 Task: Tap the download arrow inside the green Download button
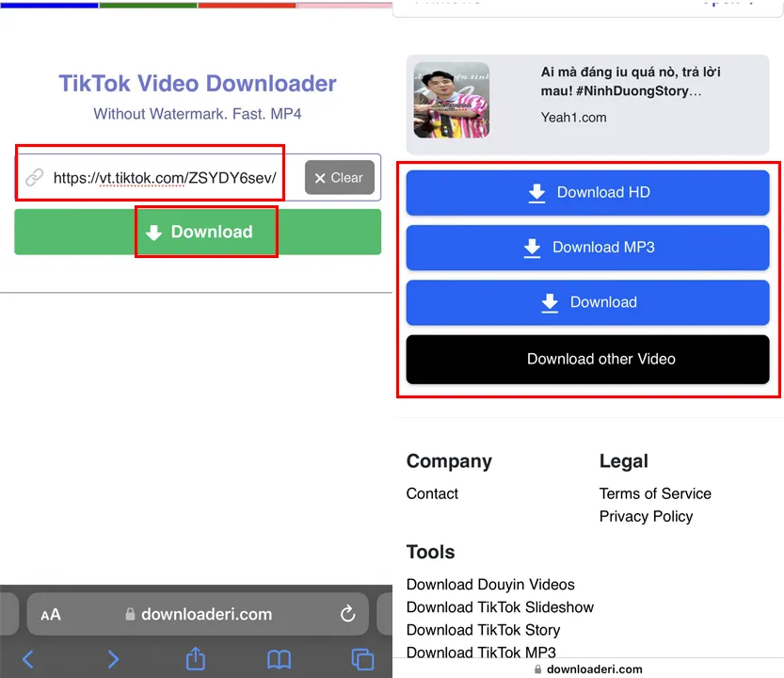point(154,232)
